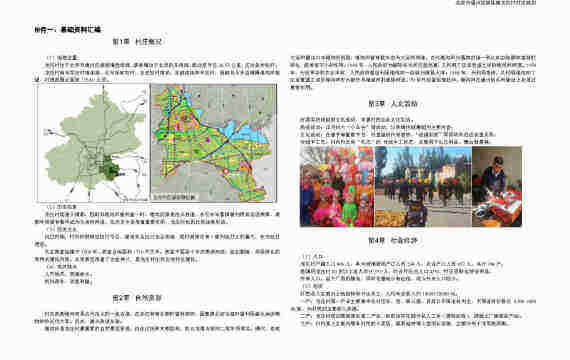Select the 第2章 chapter heading
This screenshot has width=570, height=360.
(x=137, y=298)
